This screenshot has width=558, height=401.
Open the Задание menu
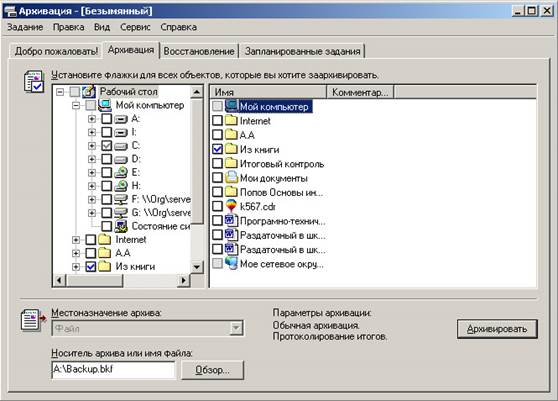25,27
